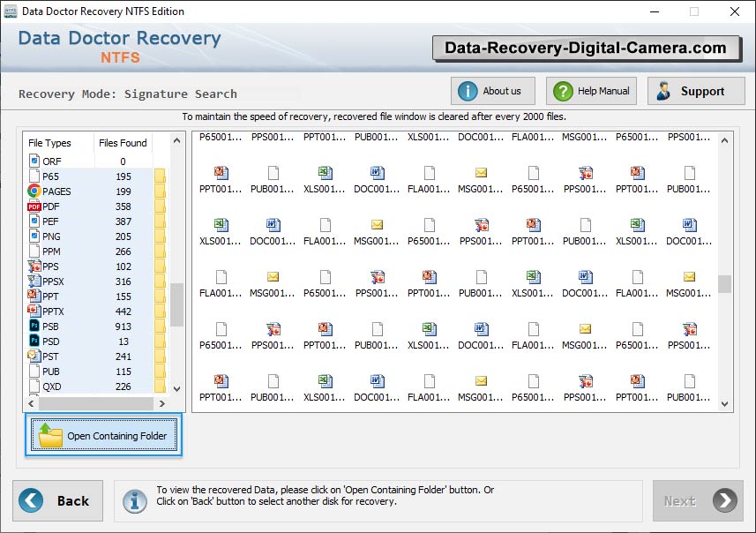
Task: Select the PNG file type icon
Action: [x=34, y=236]
